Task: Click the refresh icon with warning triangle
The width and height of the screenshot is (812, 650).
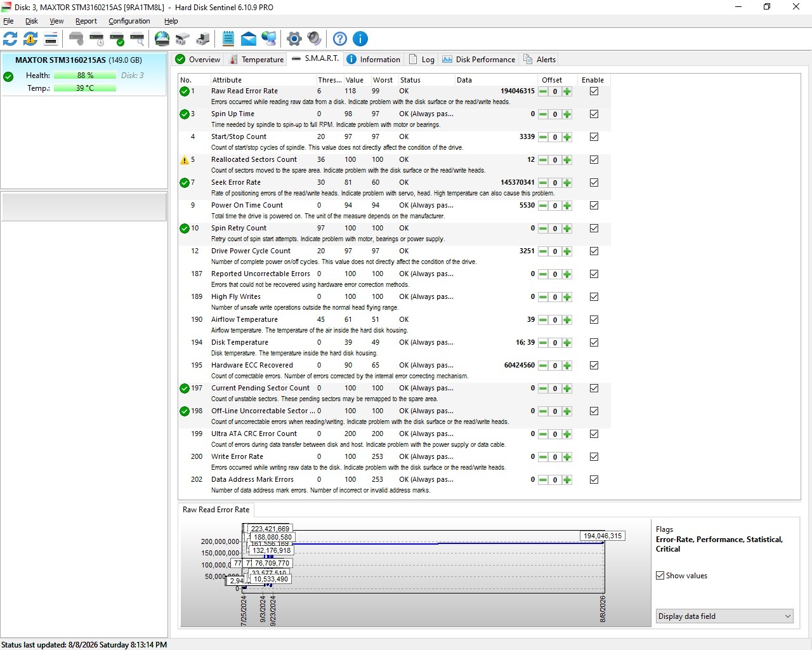Action: 30,39
